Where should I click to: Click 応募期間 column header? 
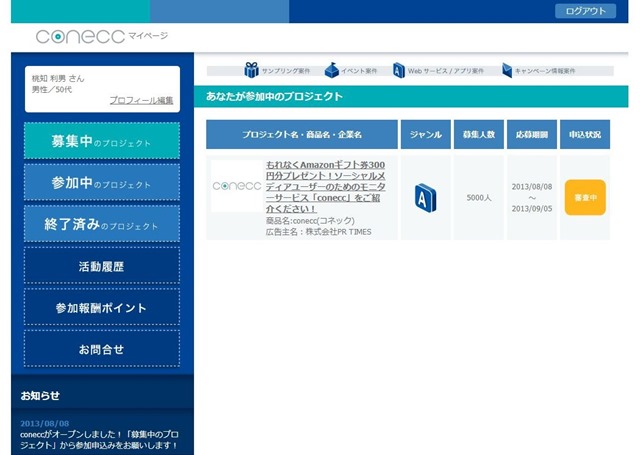[x=532, y=134]
